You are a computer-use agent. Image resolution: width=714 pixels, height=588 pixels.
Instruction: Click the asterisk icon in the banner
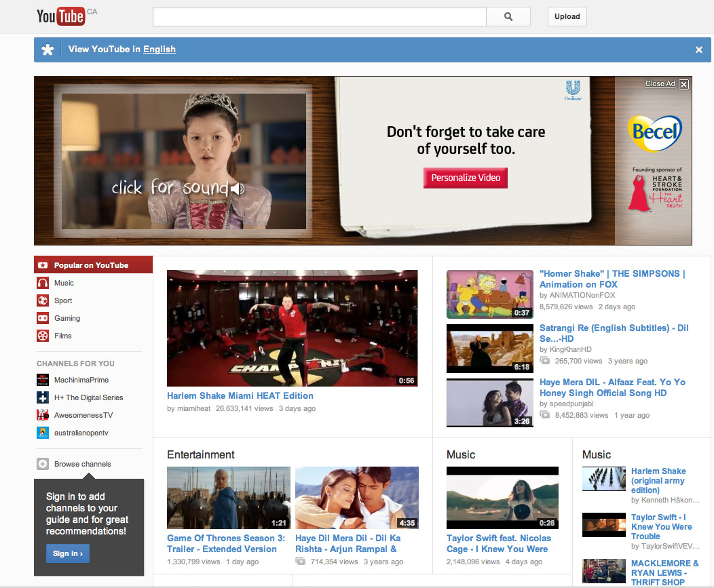(48, 50)
